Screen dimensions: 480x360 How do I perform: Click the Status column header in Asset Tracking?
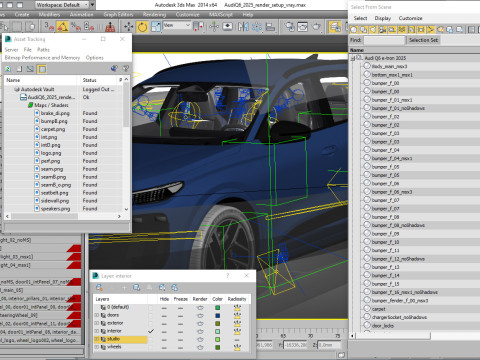[98, 80]
